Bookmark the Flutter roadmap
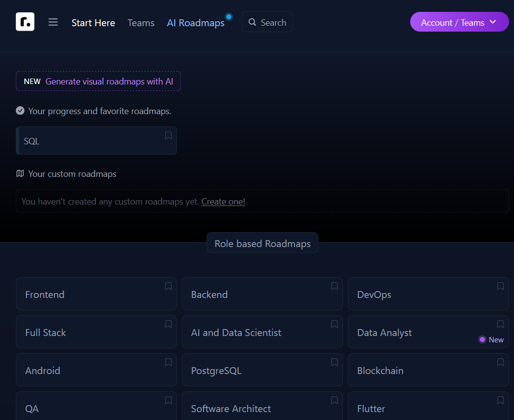This screenshot has height=420, width=514. pos(500,400)
